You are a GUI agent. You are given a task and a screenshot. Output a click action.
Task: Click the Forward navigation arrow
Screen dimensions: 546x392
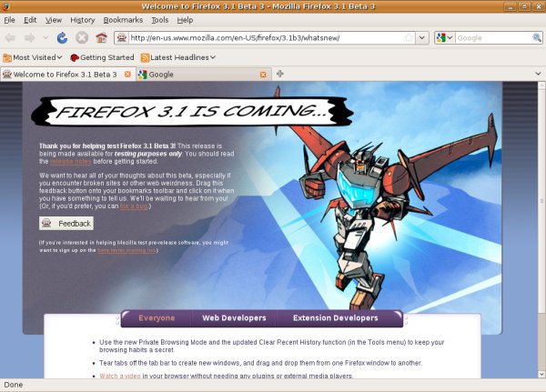pos(30,37)
